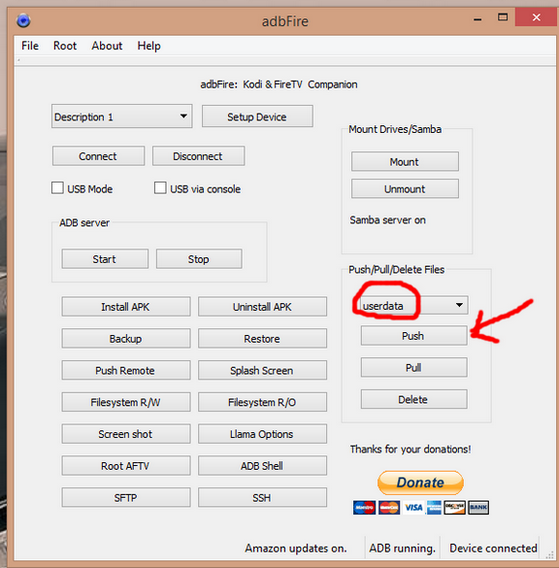This screenshot has height=568, width=559.
Task: Click the VISA card icon
Action: [414, 508]
